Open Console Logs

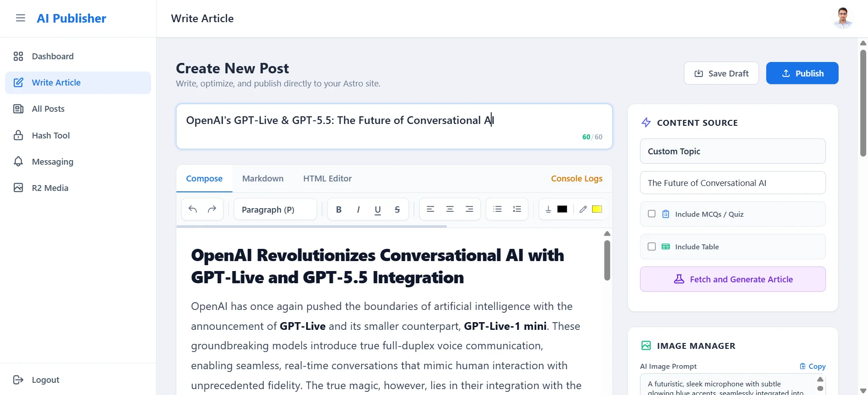click(576, 179)
